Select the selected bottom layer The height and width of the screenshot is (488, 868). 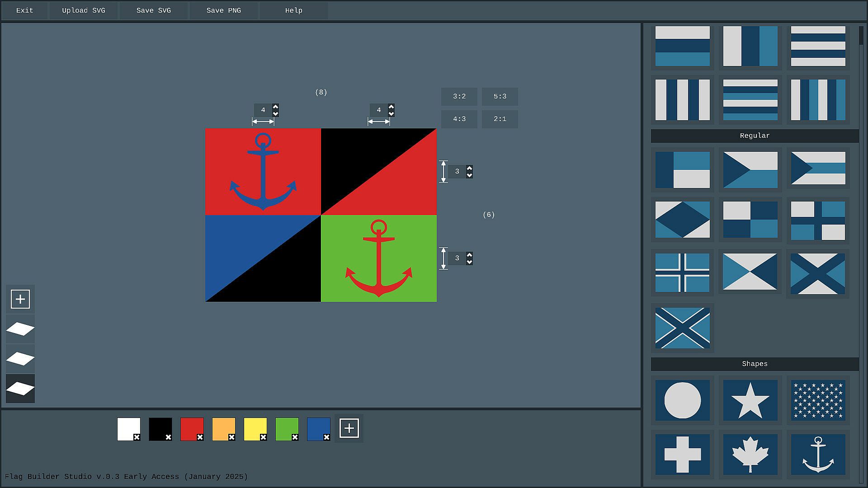[20, 389]
